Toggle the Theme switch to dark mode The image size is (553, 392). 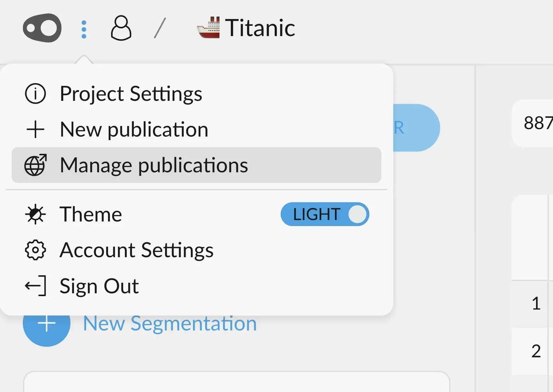325,214
